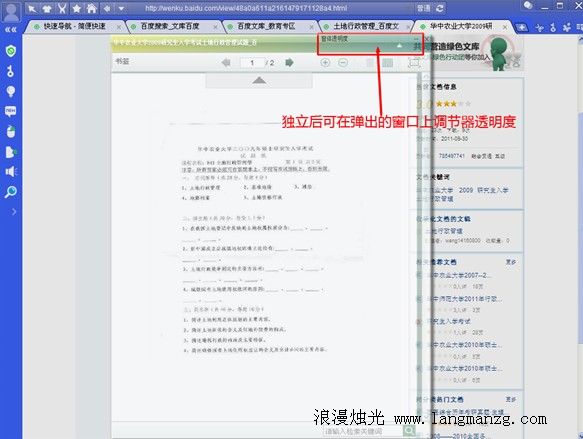
Task: Click the search keyword field at the page bottom
Action: click(x=363, y=431)
